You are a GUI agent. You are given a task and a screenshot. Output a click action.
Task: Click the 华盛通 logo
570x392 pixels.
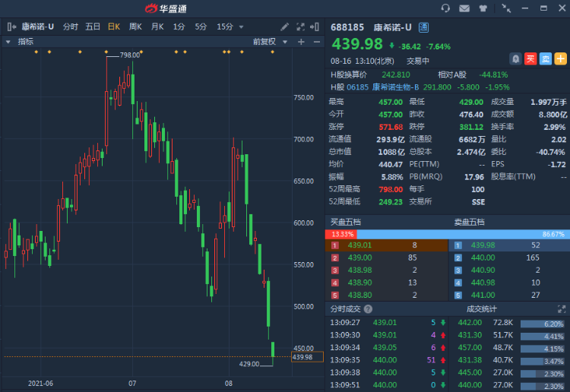pos(166,8)
